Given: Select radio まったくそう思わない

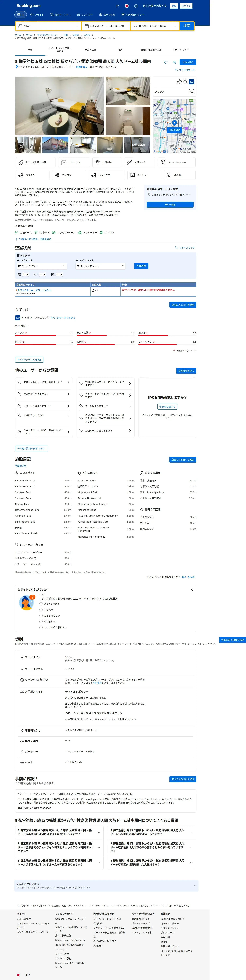Looking at the screenshot, I should [x=41, y=627].
